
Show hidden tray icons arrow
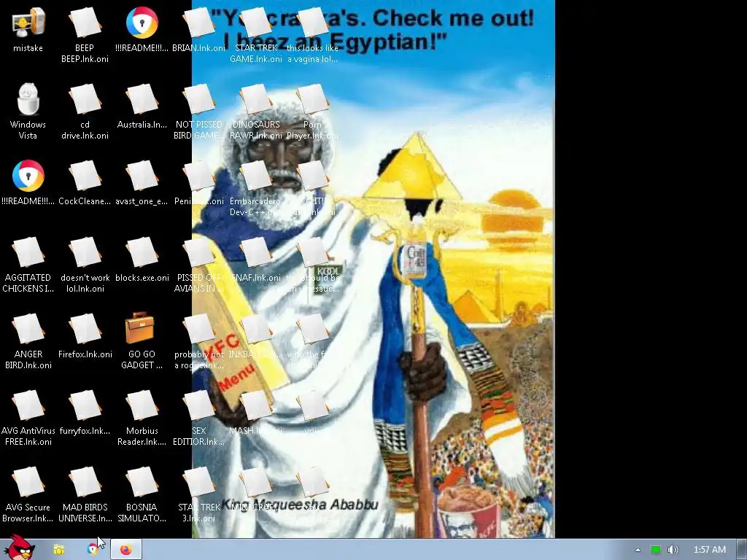tap(638, 550)
